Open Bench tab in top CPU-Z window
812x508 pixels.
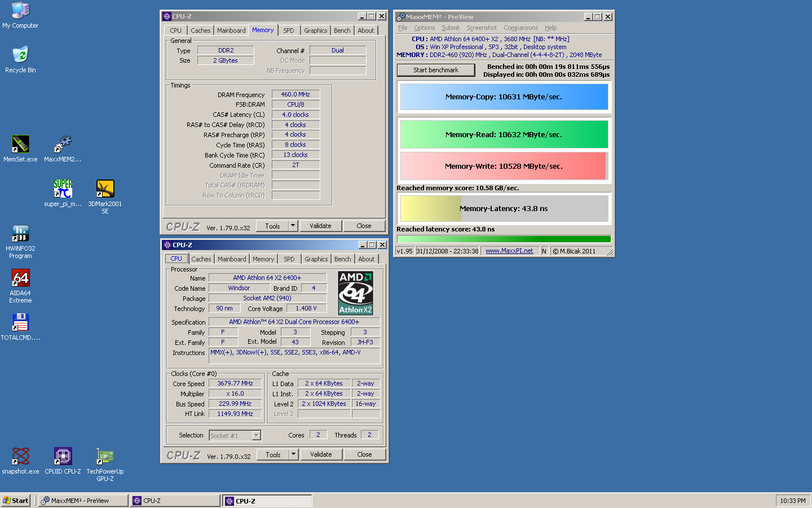tap(342, 30)
